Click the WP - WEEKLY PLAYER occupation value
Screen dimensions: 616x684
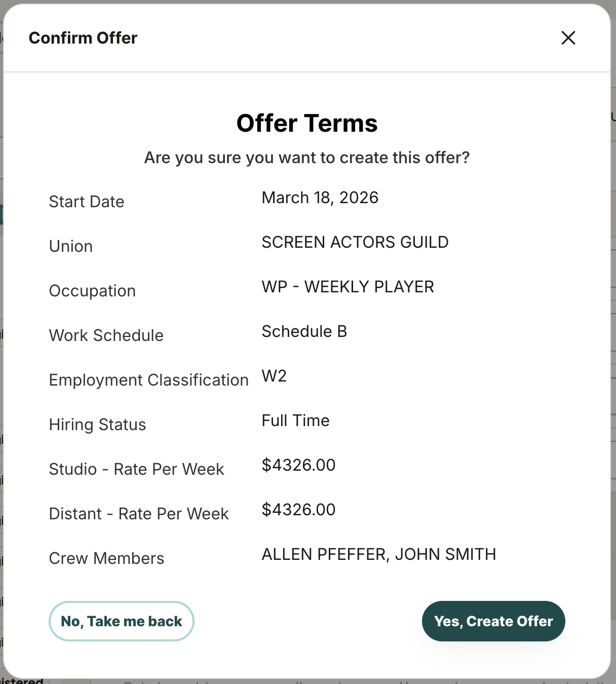click(348, 287)
